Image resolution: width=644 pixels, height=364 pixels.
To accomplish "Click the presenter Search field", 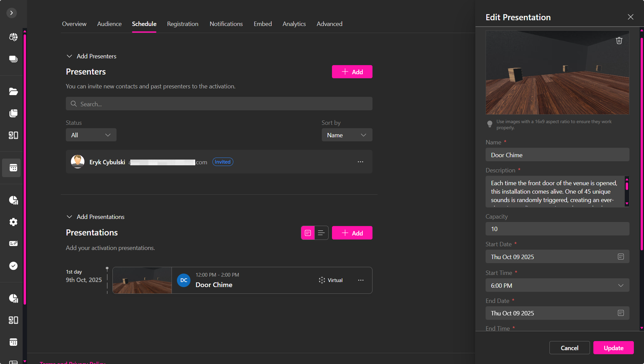I will pos(219,104).
